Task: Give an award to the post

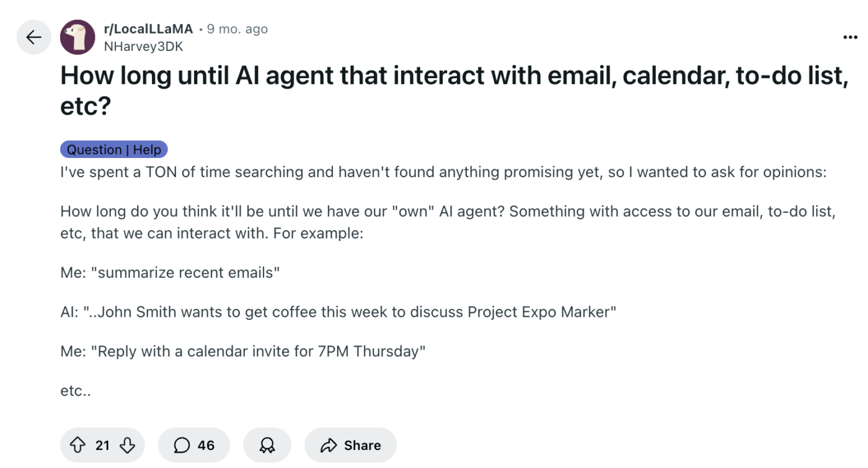Action: click(x=267, y=444)
